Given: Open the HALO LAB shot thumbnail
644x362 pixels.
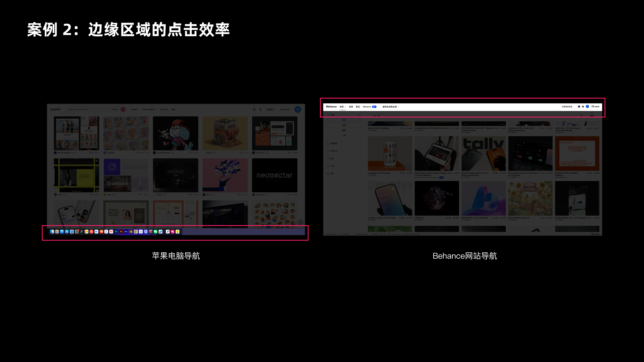Looking at the screenshot, I should (275, 133).
